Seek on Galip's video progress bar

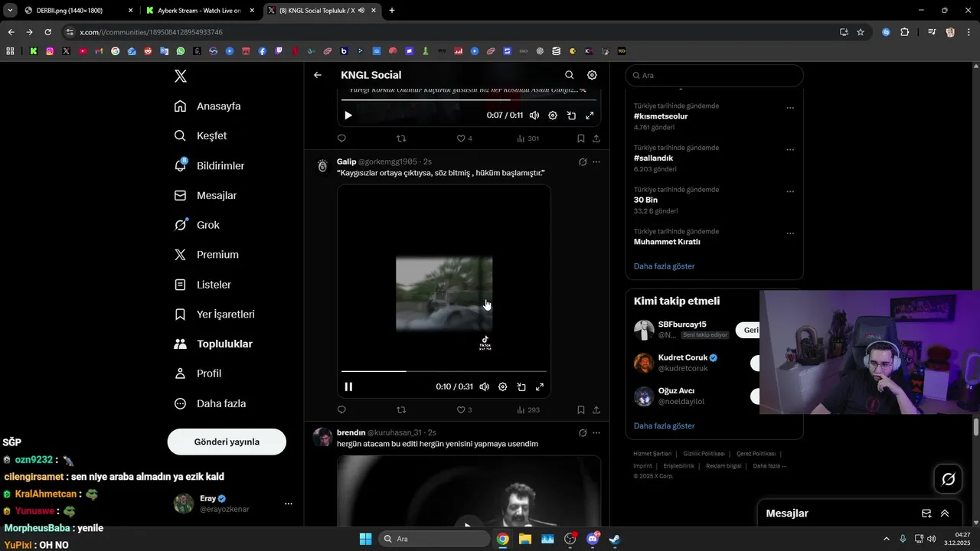pos(444,371)
